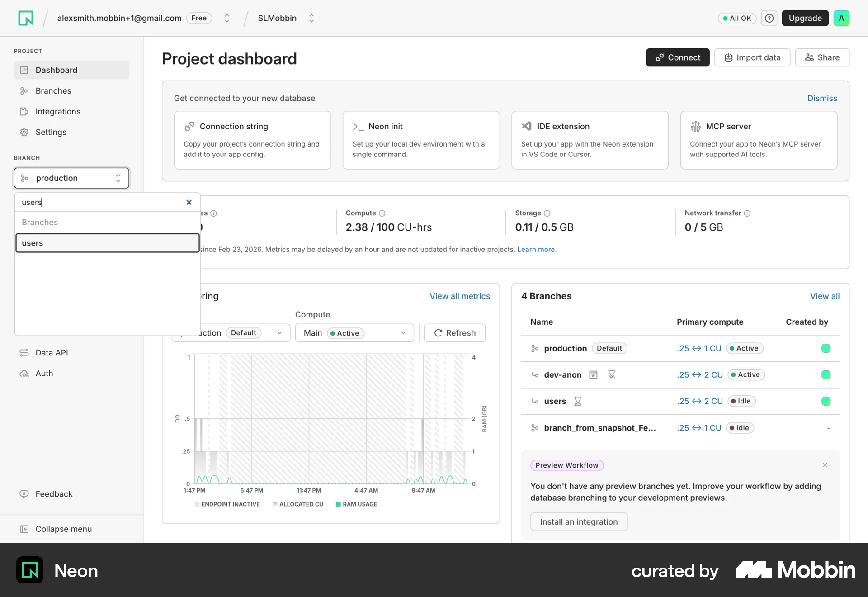Viewport: 868px width, 597px height.
Task: Click the Storage info icon
Action: point(547,213)
